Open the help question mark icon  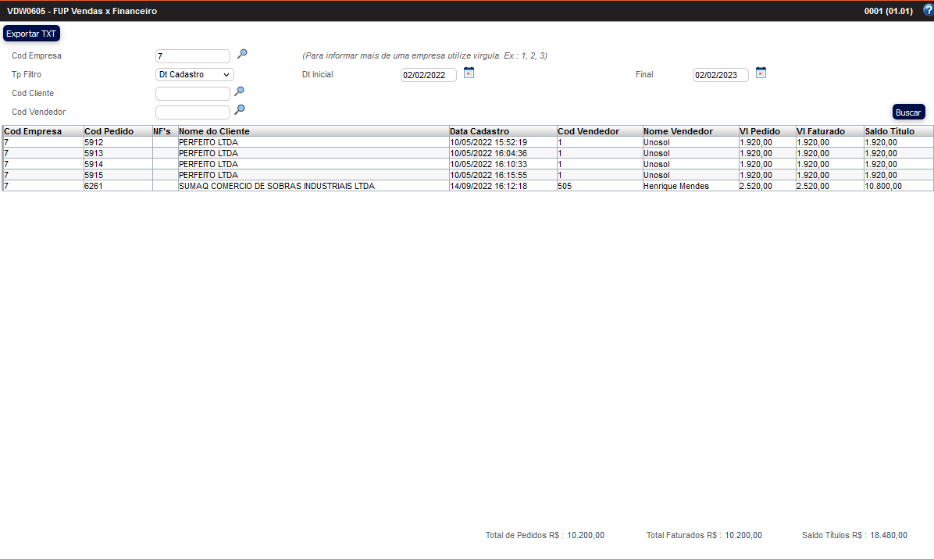[x=928, y=10]
